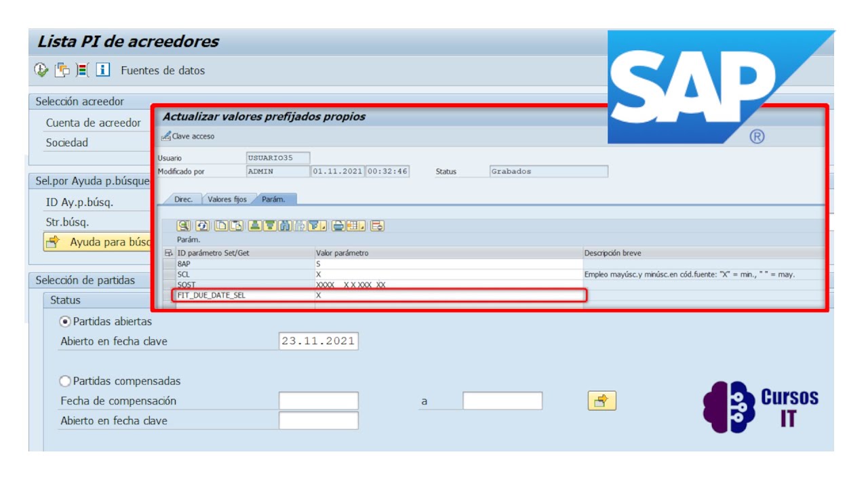Viewport: 868px width, 488px height.
Task: Switch to the Direc. tab
Action: [183, 199]
